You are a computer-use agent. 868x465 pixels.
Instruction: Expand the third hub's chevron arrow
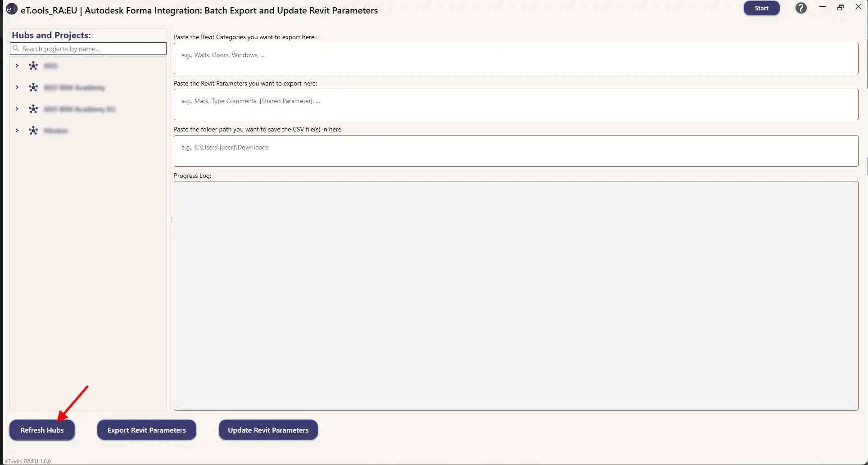point(17,109)
